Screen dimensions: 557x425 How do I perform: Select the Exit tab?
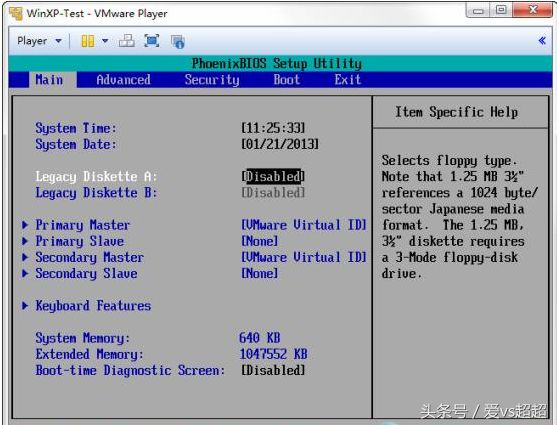(347, 80)
